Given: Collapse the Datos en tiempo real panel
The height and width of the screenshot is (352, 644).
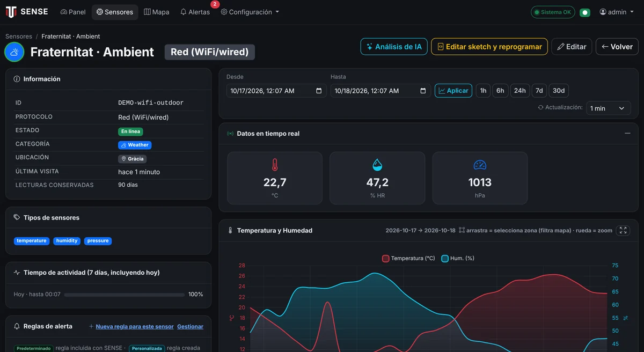Looking at the screenshot, I should tap(627, 133).
